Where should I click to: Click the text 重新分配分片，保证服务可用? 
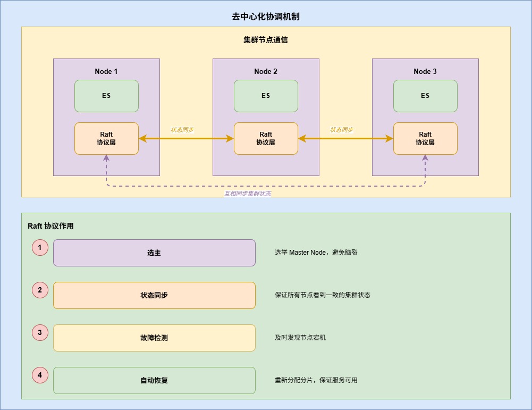(316, 380)
